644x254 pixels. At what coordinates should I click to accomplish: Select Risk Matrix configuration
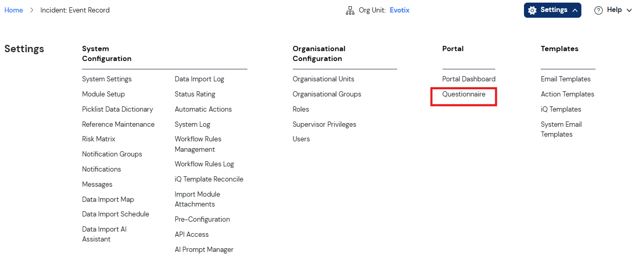pyautogui.click(x=99, y=139)
